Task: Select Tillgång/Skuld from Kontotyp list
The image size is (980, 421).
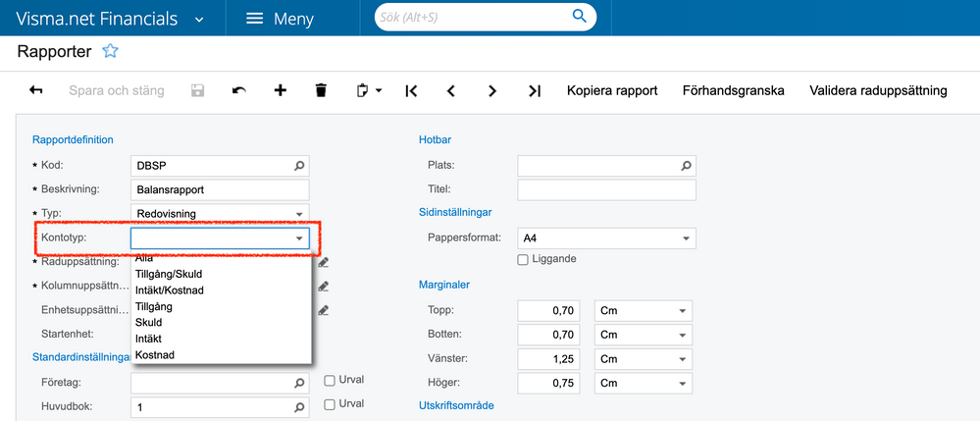Action: [169, 274]
